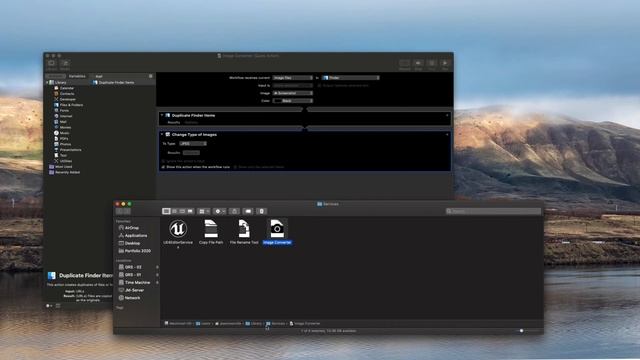Open Results tab of Change Type of Images
This screenshot has height=360, width=640.
[x=174, y=153]
